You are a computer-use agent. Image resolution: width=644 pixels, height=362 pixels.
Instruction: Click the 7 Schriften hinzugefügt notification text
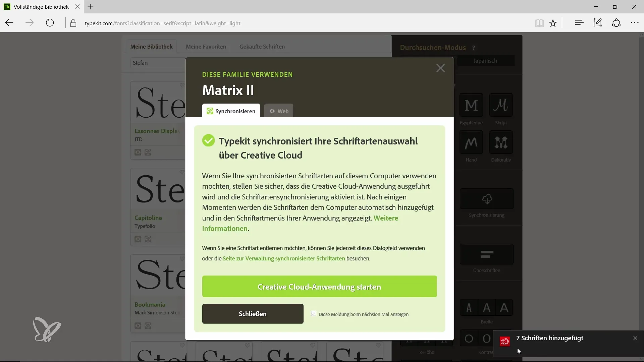pos(550,338)
